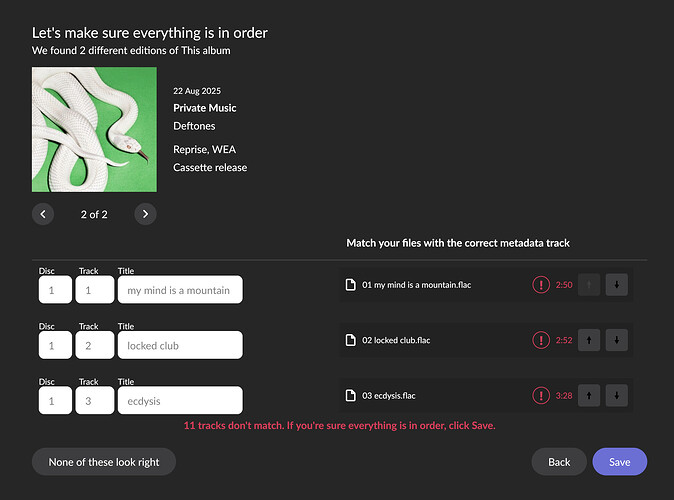The width and height of the screenshot is (674, 500).
Task: Click the file icon for 03 ecdysis.flac
Action: 351,395
